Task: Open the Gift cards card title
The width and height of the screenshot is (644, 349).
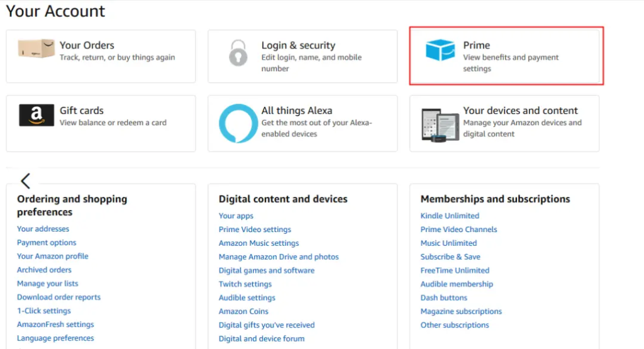Action: click(x=81, y=111)
